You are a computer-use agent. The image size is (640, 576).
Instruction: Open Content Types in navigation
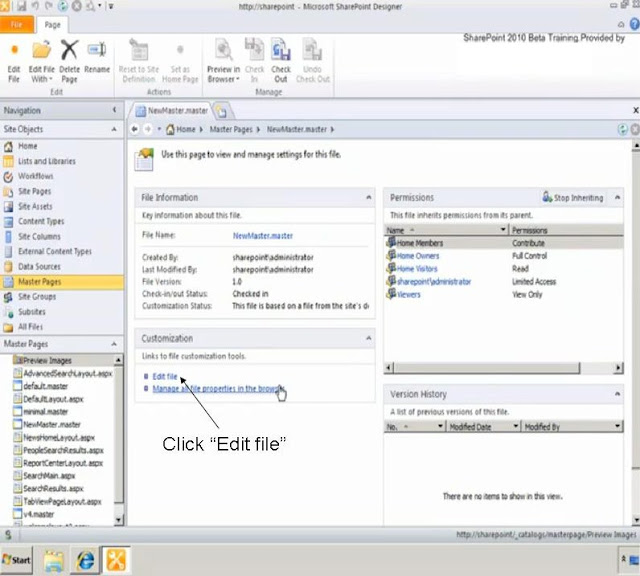click(41, 221)
